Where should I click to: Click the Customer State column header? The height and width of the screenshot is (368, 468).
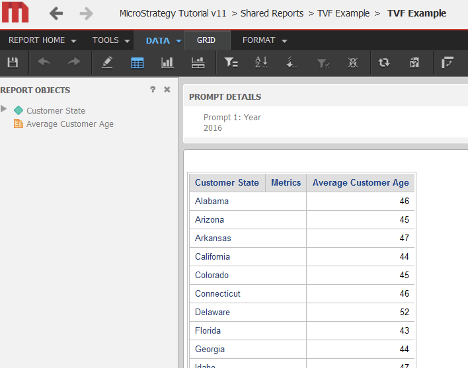coord(227,183)
